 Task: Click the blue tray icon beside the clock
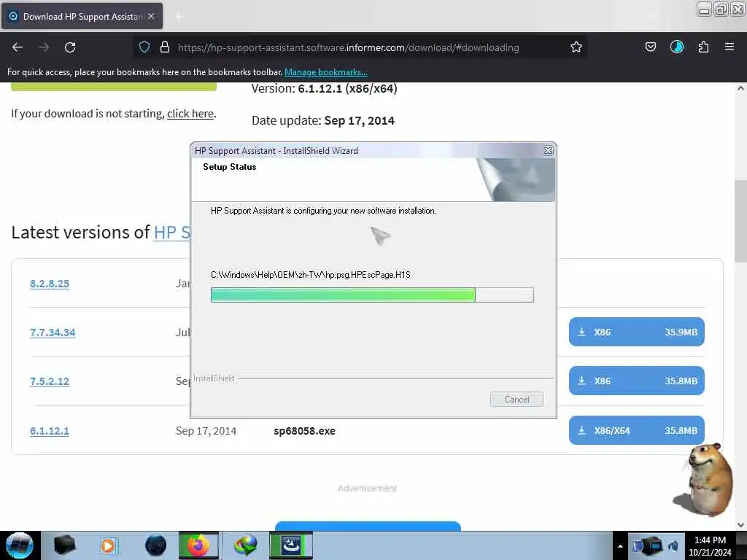673,546
